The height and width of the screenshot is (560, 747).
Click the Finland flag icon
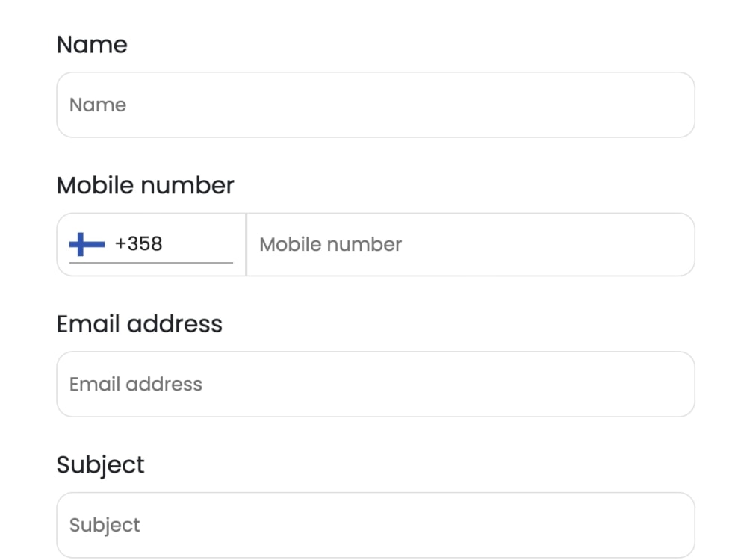pyautogui.click(x=87, y=244)
